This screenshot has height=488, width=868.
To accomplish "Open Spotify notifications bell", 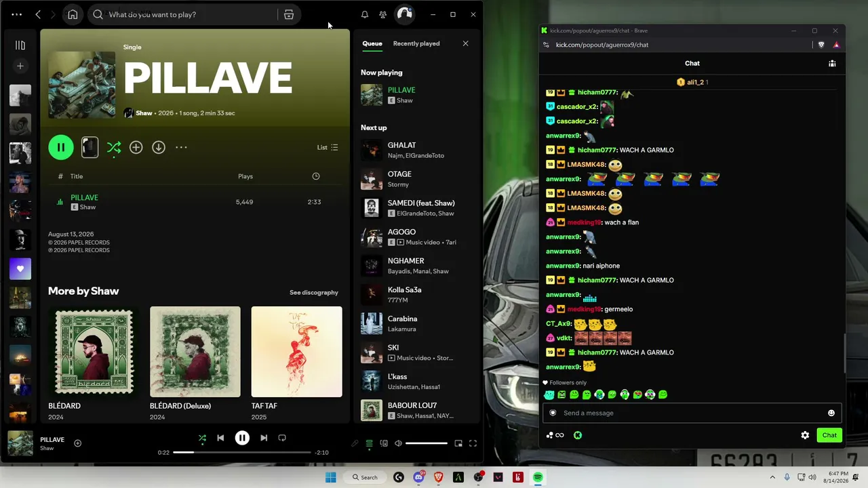I will pos(365,14).
